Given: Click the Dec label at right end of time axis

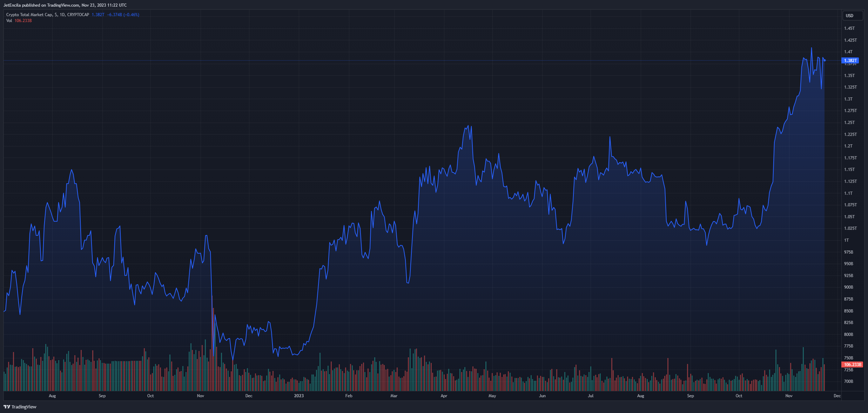Looking at the screenshot, I should click(837, 396).
